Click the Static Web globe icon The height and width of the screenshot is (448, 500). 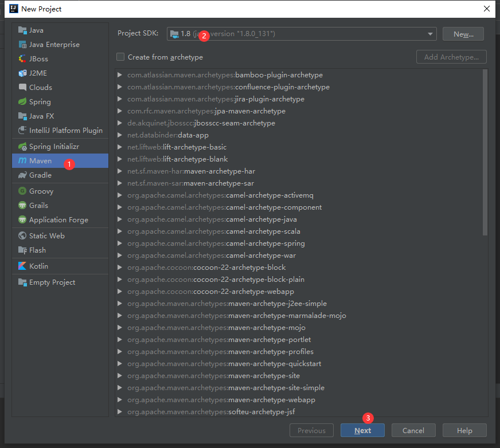point(22,236)
